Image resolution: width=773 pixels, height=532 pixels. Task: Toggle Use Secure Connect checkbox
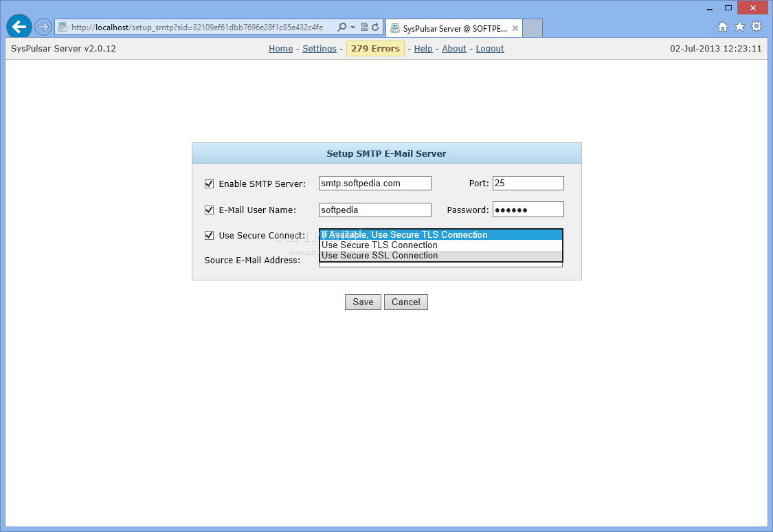pyautogui.click(x=209, y=236)
